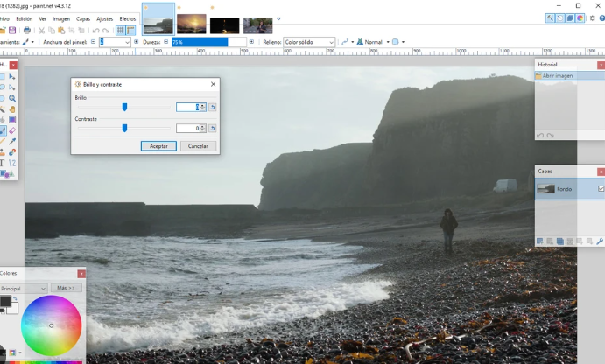605x364 pixels.
Task: Click the add new layer icon
Action: [x=540, y=241]
